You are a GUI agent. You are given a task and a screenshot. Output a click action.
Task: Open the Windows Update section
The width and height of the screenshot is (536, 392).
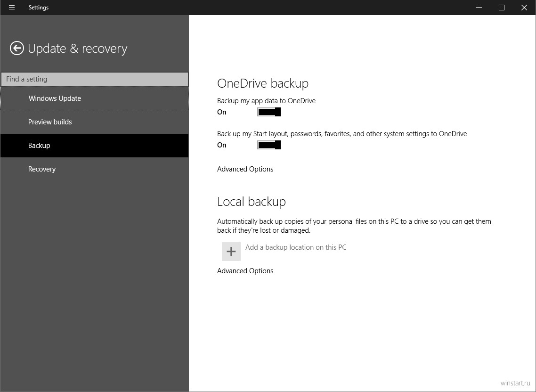coord(94,98)
